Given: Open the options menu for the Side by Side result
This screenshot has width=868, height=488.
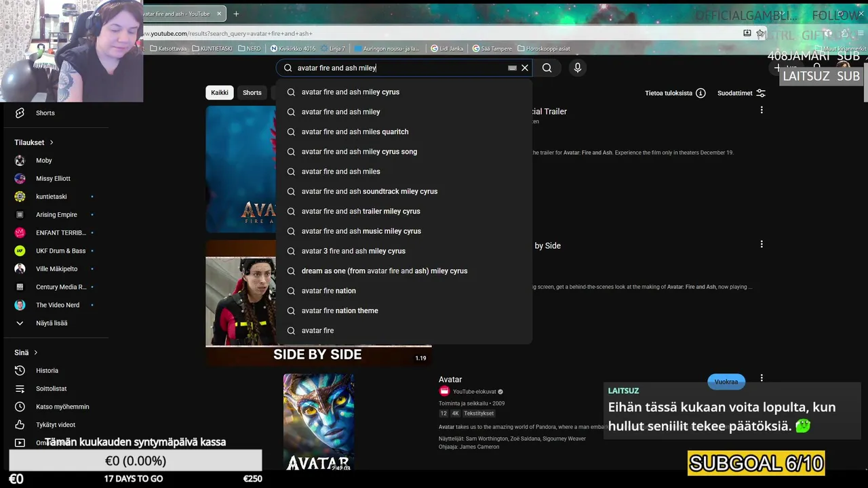Looking at the screenshot, I should [762, 244].
